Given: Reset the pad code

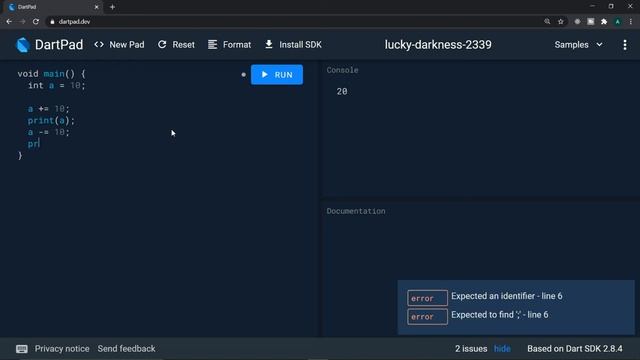Looking at the screenshot, I should [x=176, y=45].
